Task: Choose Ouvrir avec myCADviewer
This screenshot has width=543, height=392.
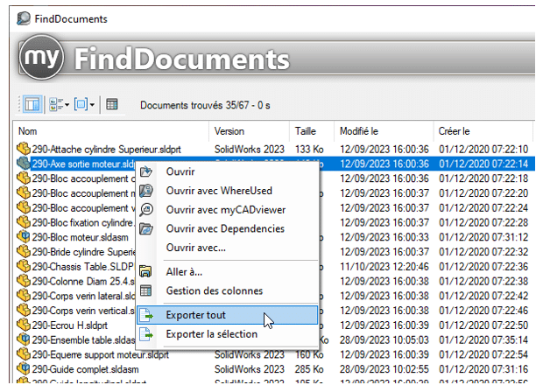Action: [226, 210]
